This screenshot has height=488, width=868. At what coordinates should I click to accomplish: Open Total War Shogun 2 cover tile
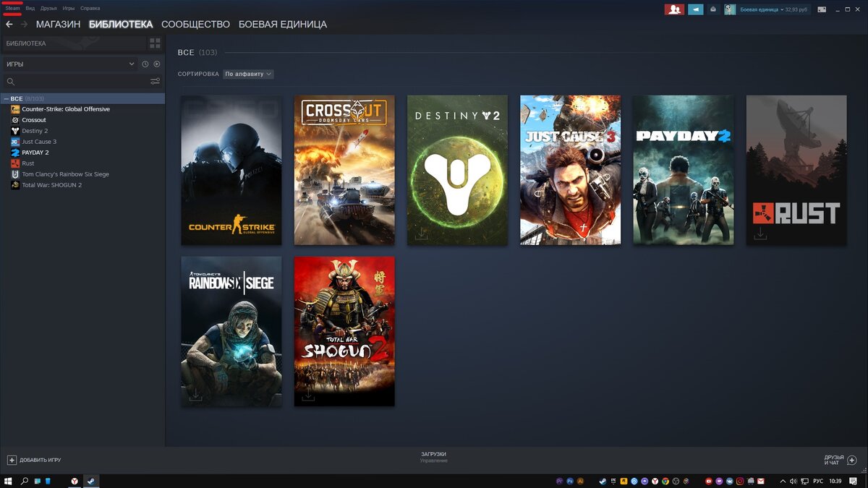click(x=344, y=331)
